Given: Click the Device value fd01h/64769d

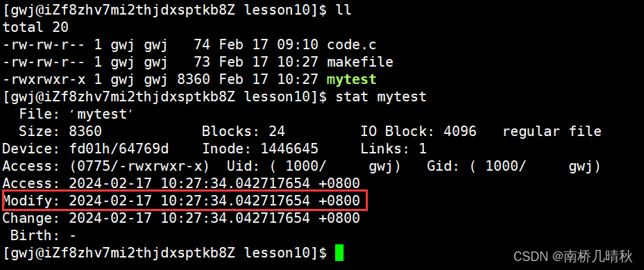Looking at the screenshot, I should click(x=119, y=149).
